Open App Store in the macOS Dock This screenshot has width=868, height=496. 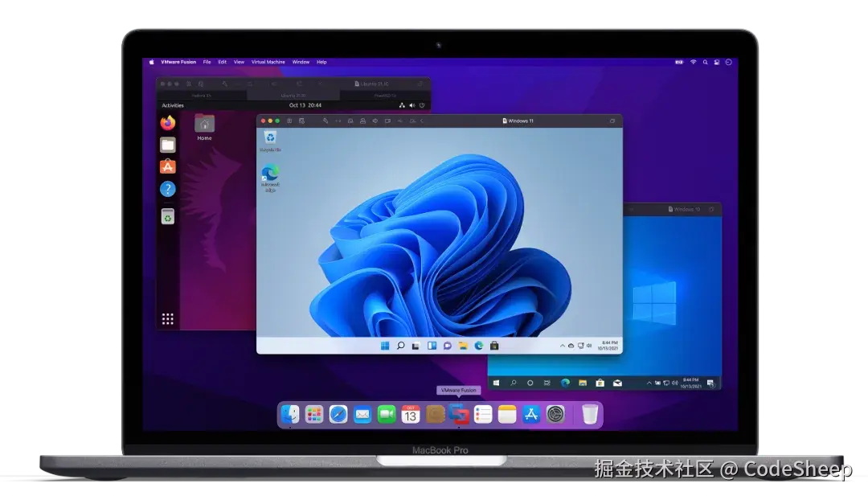(x=531, y=414)
